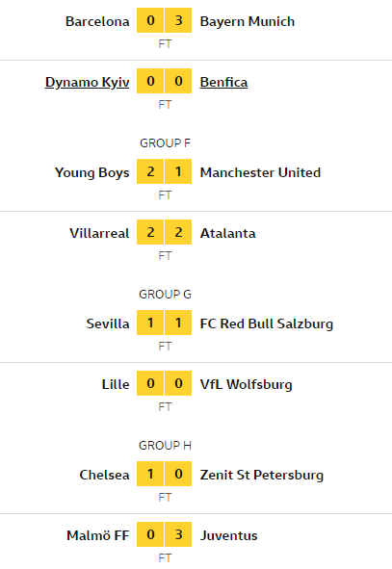Select Malmö FF team name

(98, 535)
